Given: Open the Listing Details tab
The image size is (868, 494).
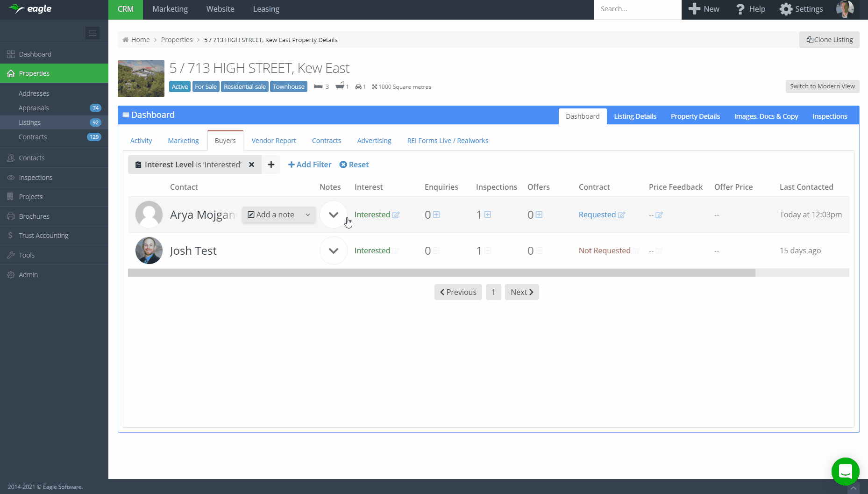Looking at the screenshot, I should (635, 116).
